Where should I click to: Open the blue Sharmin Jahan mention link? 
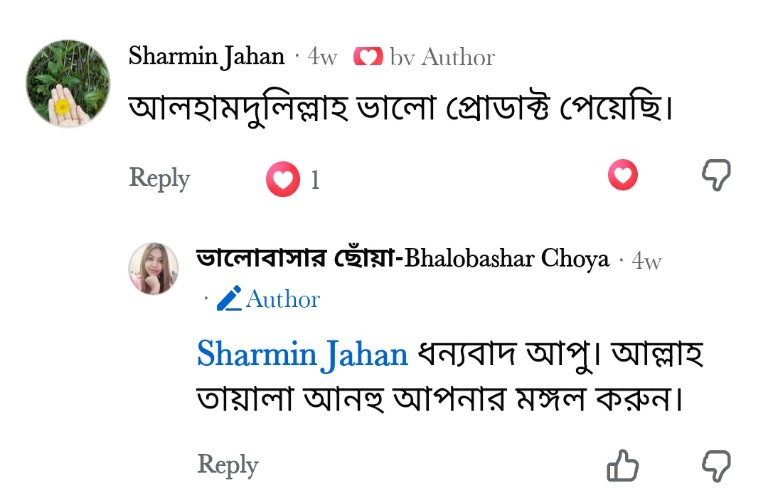302,354
